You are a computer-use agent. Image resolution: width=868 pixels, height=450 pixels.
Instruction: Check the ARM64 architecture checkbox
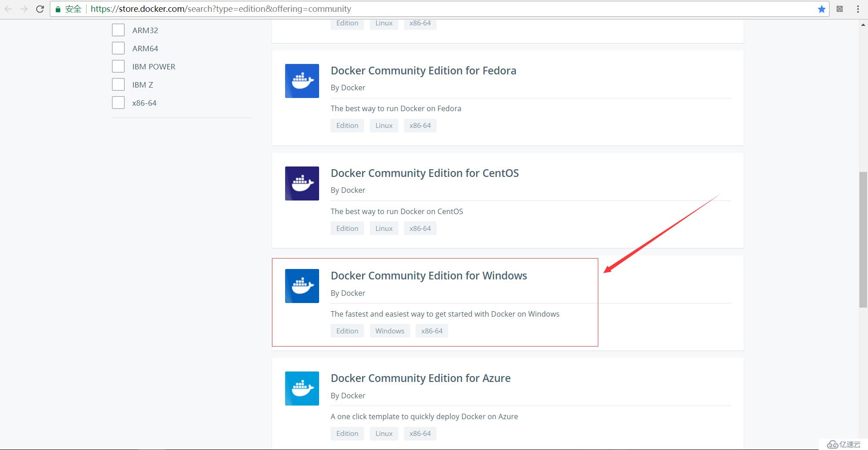(118, 48)
